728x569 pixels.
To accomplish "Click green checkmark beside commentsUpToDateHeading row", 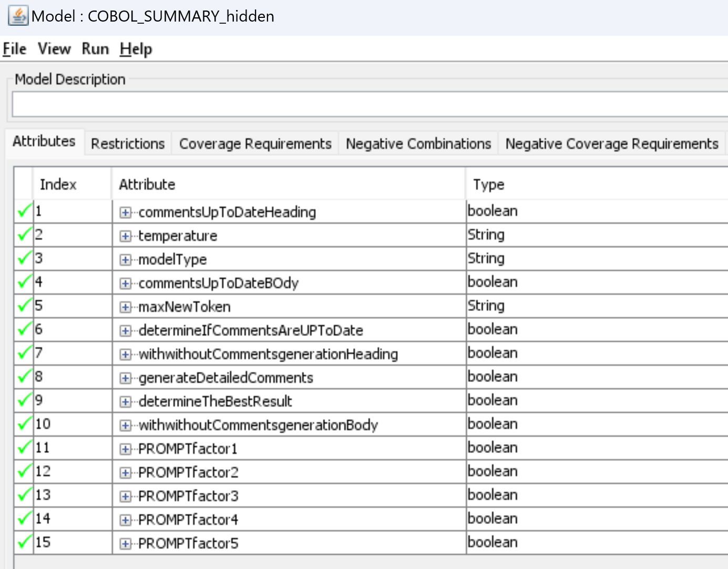I will (24, 211).
